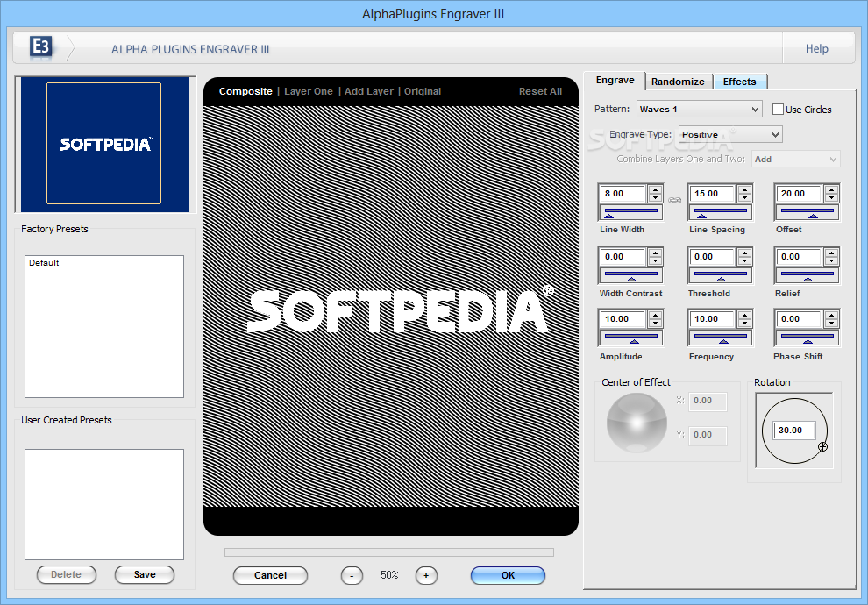Click the ALPHA PLUGINS ENGRAVER III breadcrumb
Screen dimensions: 868x605
(190, 49)
